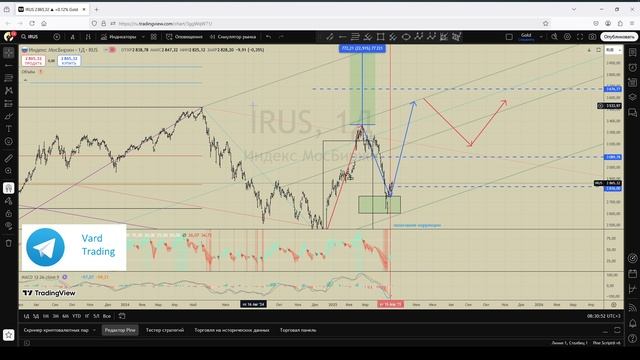Select the rectangle favorite drawing tool

pyautogui.click(x=380, y=37)
